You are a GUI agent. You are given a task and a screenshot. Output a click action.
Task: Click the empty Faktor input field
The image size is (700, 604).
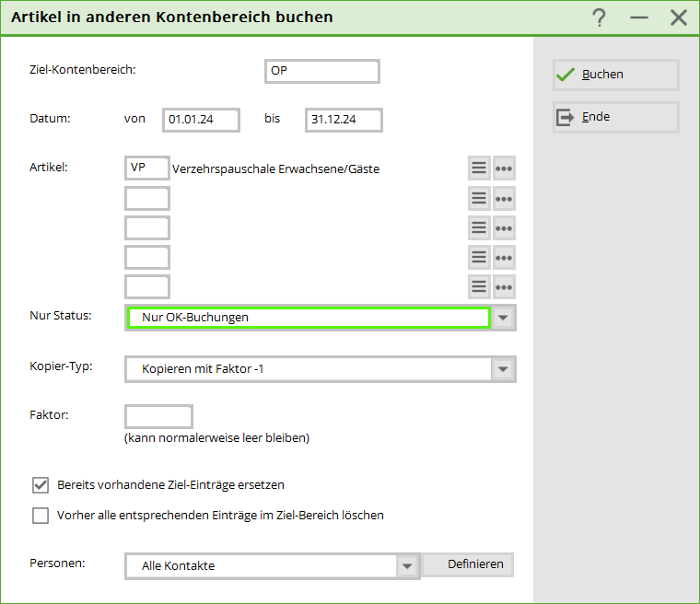coord(158,416)
